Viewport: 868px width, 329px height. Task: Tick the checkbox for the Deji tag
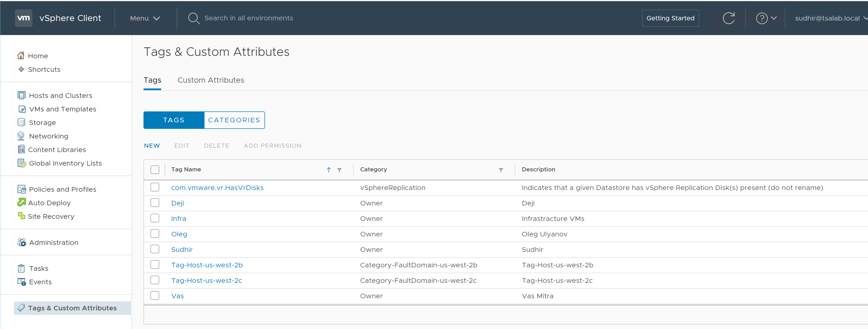[155, 203]
